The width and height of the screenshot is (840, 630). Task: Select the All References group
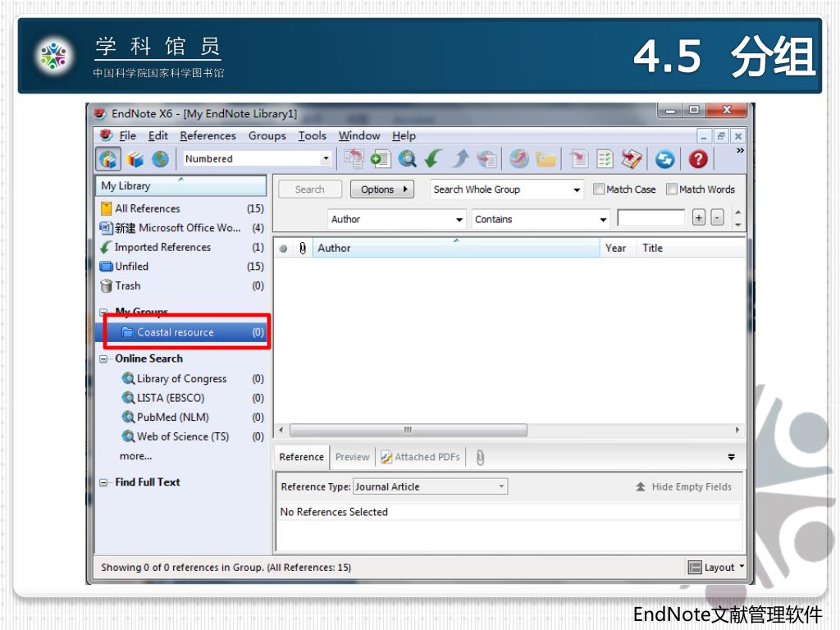coord(182,208)
